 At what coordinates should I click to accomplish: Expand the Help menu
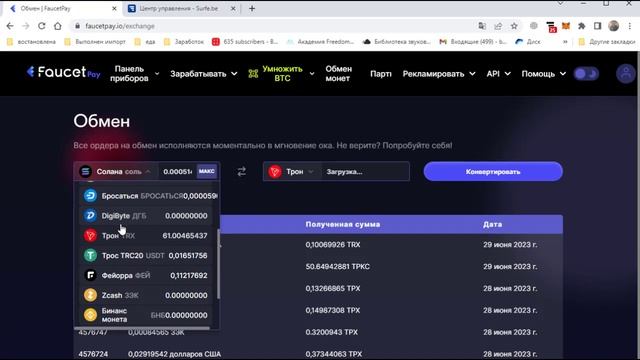click(544, 74)
